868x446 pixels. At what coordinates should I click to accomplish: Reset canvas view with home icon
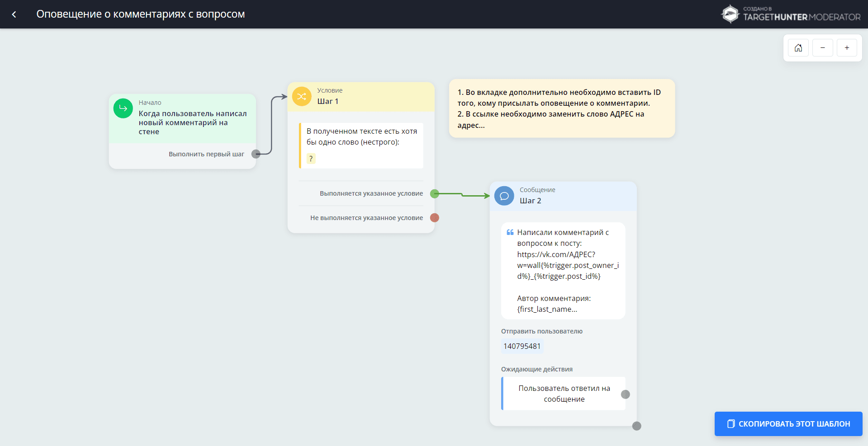(798, 48)
